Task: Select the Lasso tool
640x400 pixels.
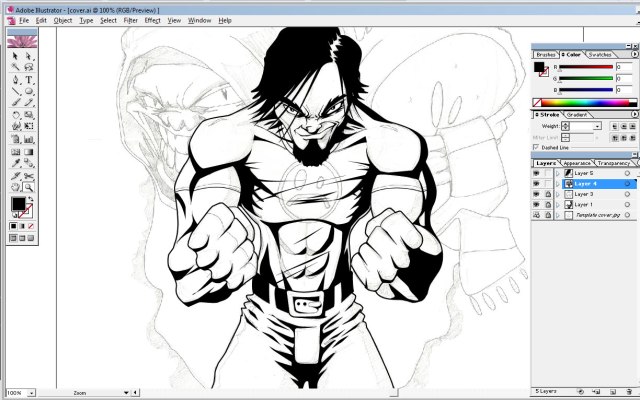Action: pyautogui.click(x=29, y=67)
